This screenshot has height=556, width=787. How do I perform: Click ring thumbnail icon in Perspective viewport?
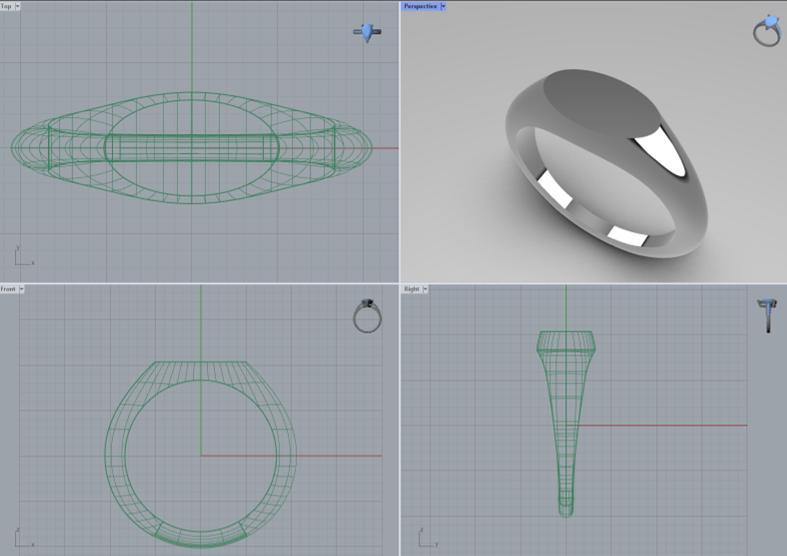tap(767, 31)
